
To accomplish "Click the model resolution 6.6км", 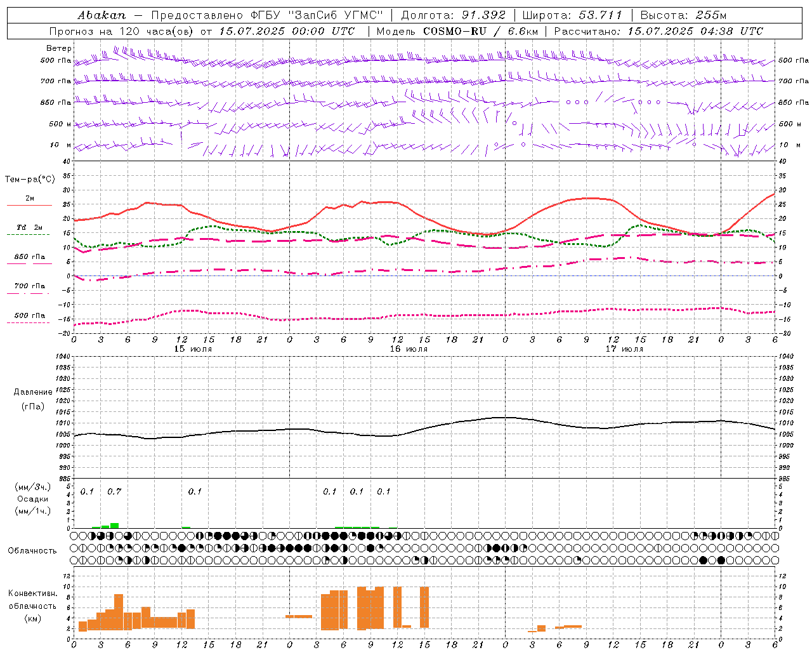I will click(523, 31).
